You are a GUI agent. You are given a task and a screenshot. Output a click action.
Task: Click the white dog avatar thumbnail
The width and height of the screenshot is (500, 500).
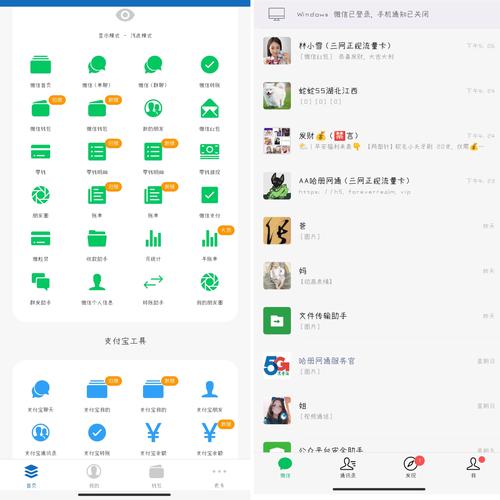point(277,96)
